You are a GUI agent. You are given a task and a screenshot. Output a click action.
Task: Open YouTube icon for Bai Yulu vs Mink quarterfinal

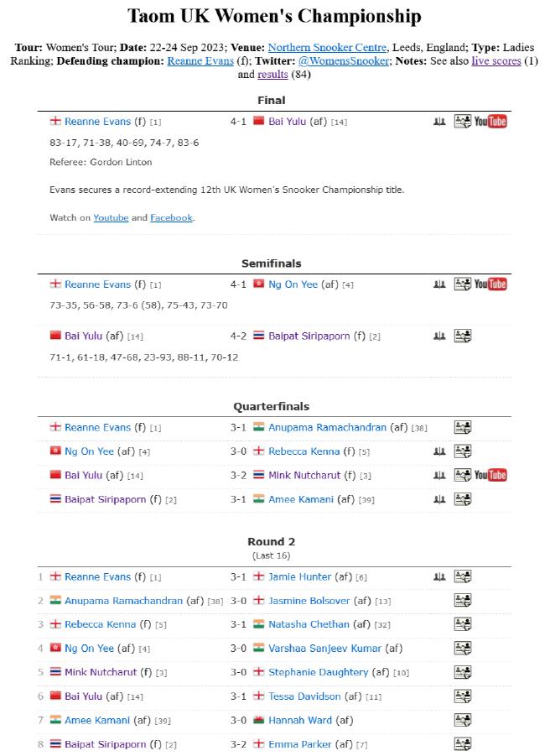pyautogui.click(x=490, y=476)
